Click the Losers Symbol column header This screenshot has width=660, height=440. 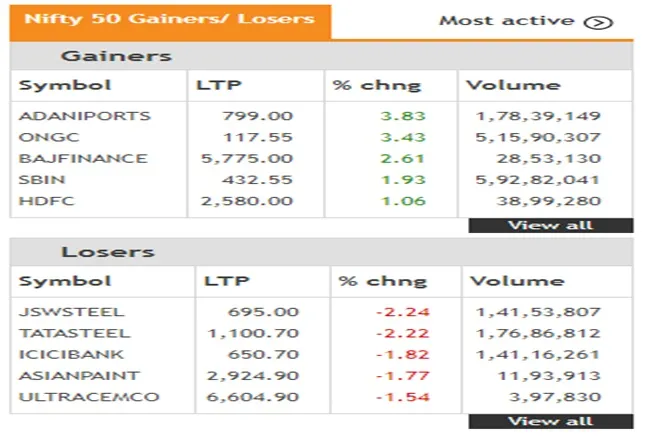(65, 281)
